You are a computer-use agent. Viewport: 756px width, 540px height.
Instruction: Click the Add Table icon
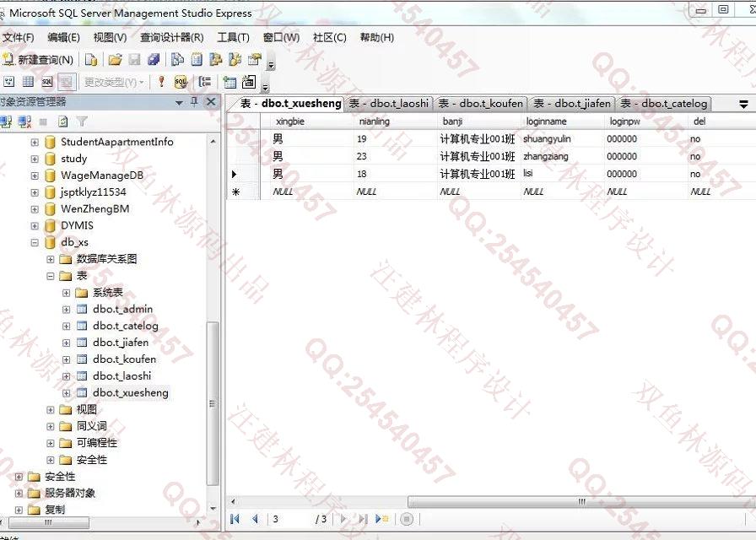click(229, 82)
